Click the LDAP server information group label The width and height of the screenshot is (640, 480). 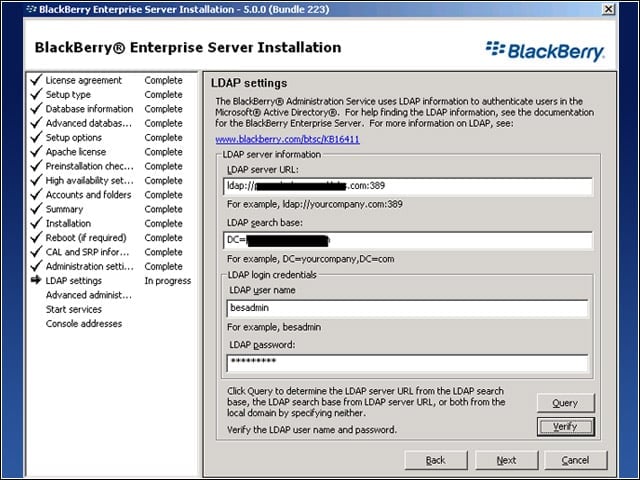pyautogui.click(x=271, y=154)
